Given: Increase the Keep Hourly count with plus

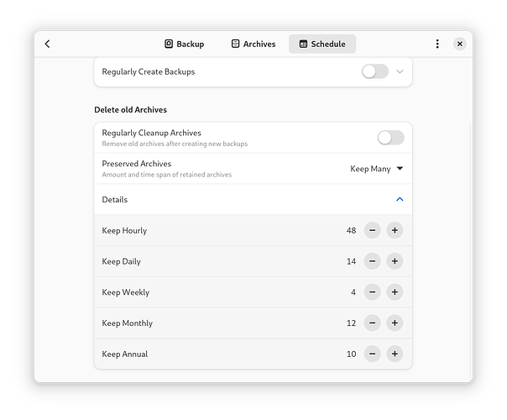Looking at the screenshot, I should (x=395, y=230).
